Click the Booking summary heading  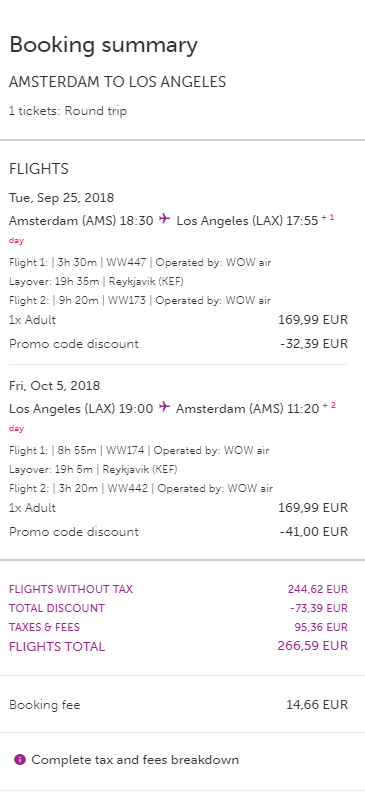[x=103, y=45]
